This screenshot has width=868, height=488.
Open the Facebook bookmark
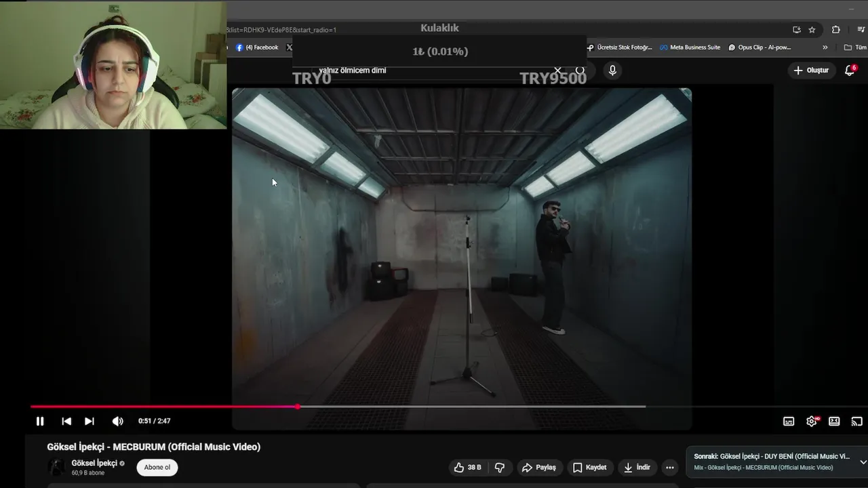[x=257, y=47]
